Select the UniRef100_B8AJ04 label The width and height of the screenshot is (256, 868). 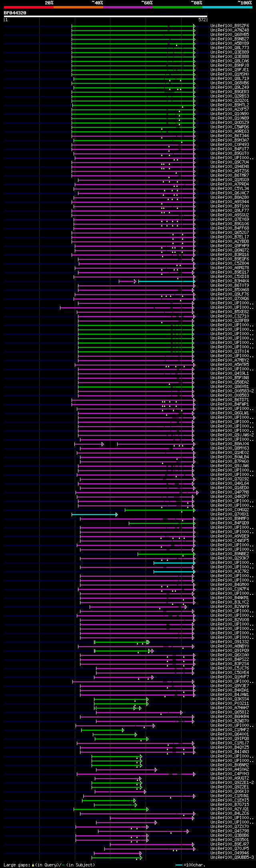tap(230, 444)
